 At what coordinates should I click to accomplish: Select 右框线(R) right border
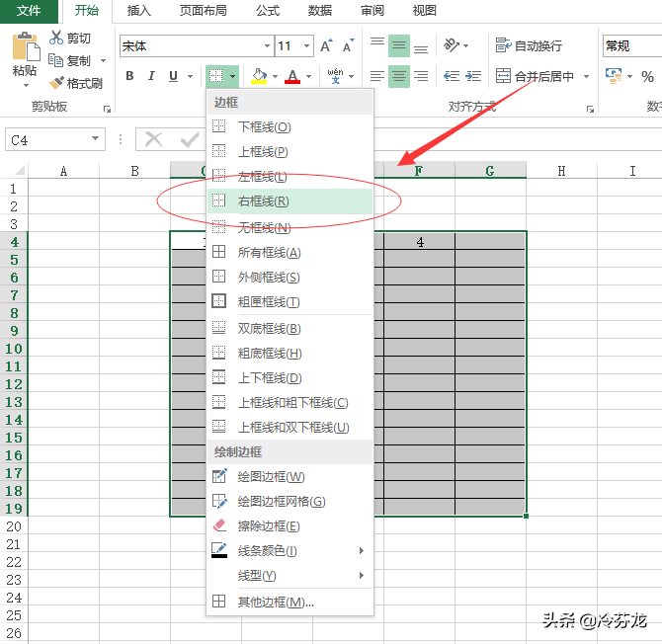[290, 201]
